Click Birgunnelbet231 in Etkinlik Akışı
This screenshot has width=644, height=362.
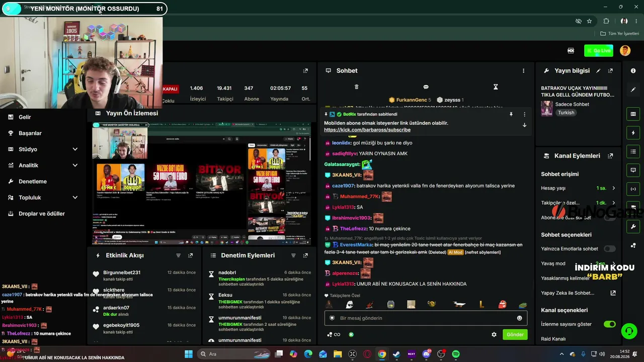pyautogui.click(x=122, y=273)
